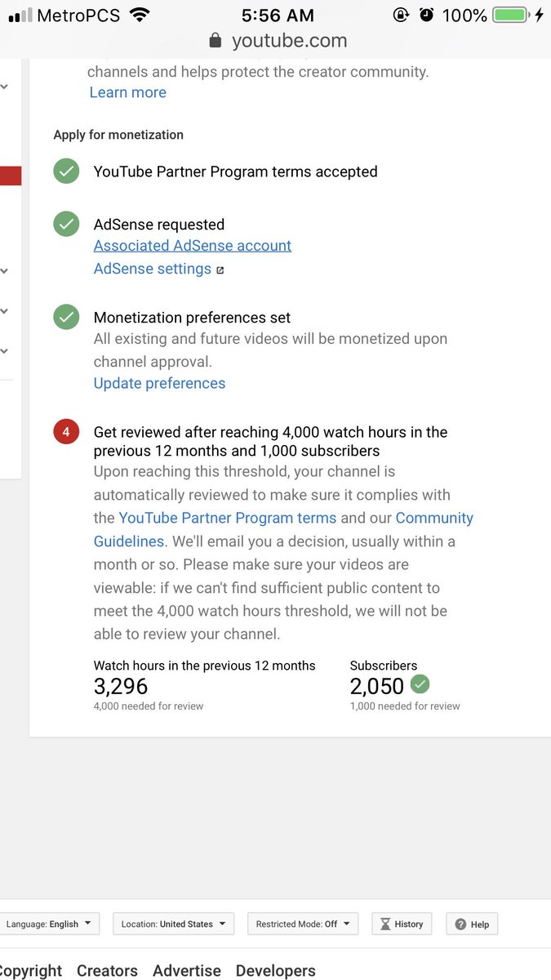Click green check beside Partner Program terms accepted
The width and height of the screenshot is (551, 980).
coord(66,171)
